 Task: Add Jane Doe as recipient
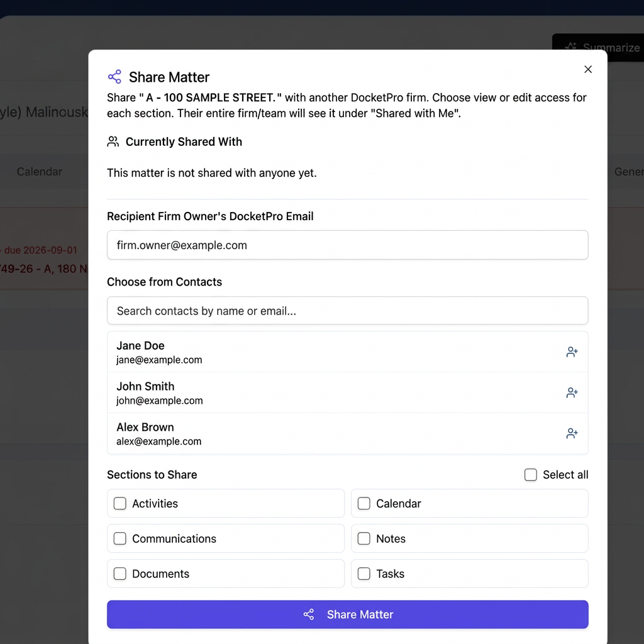coord(572,352)
